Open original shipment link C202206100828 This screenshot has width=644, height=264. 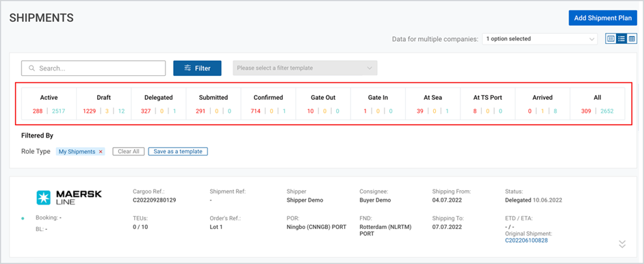526,240
